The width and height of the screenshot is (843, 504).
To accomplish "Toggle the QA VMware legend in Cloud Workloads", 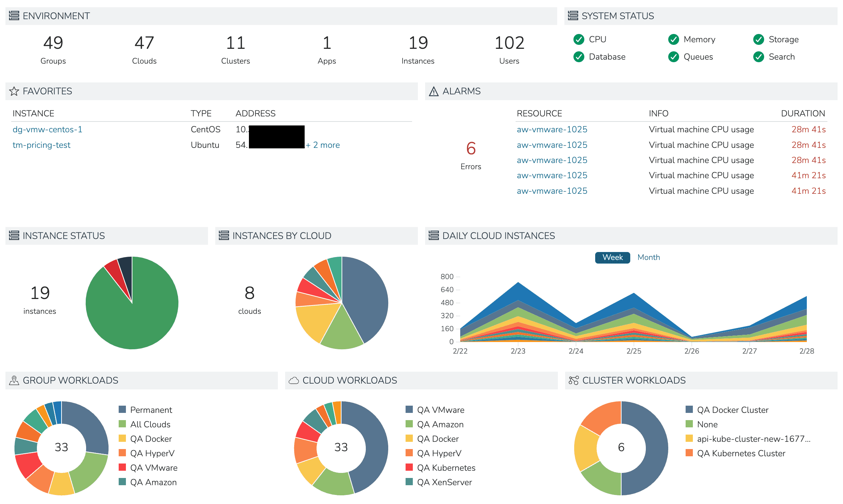I will [441, 410].
